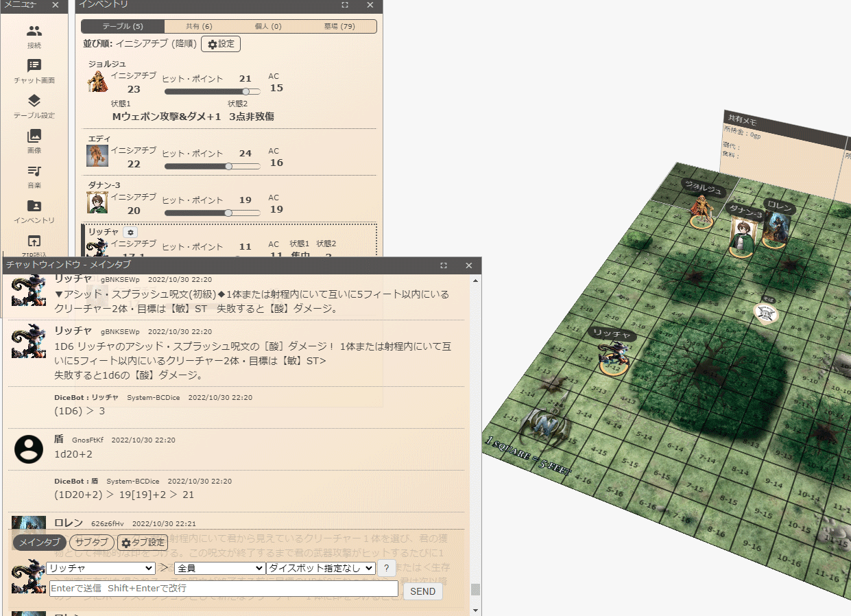The height and width of the screenshot is (616, 851).
Task: Open テーブル設定 layers icon
Action: coord(34,101)
